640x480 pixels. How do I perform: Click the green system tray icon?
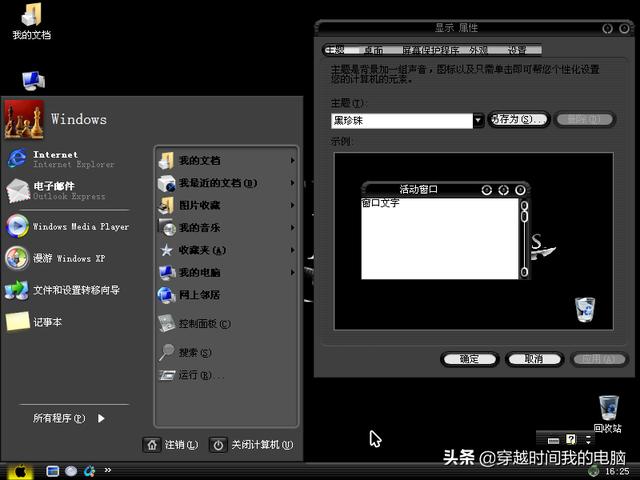pyautogui.click(x=593, y=471)
